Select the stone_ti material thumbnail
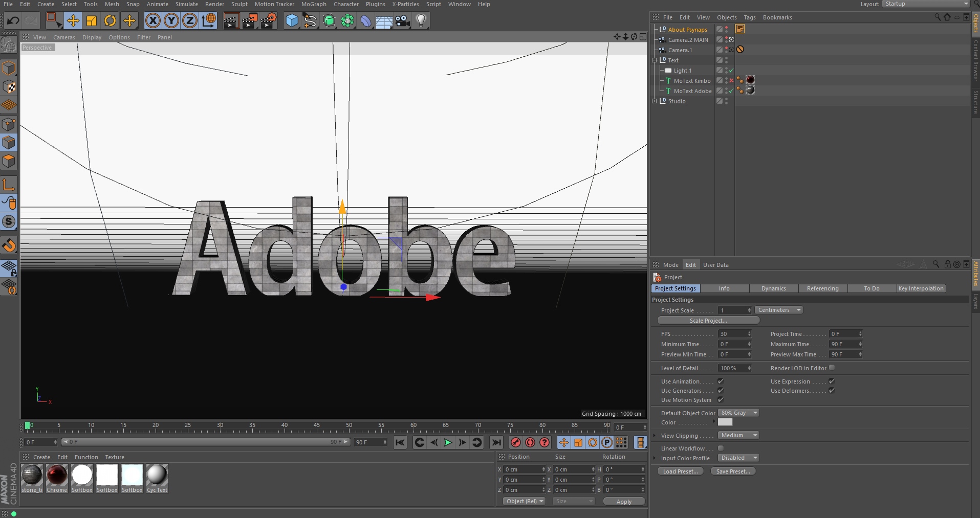 (x=32, y=479)
